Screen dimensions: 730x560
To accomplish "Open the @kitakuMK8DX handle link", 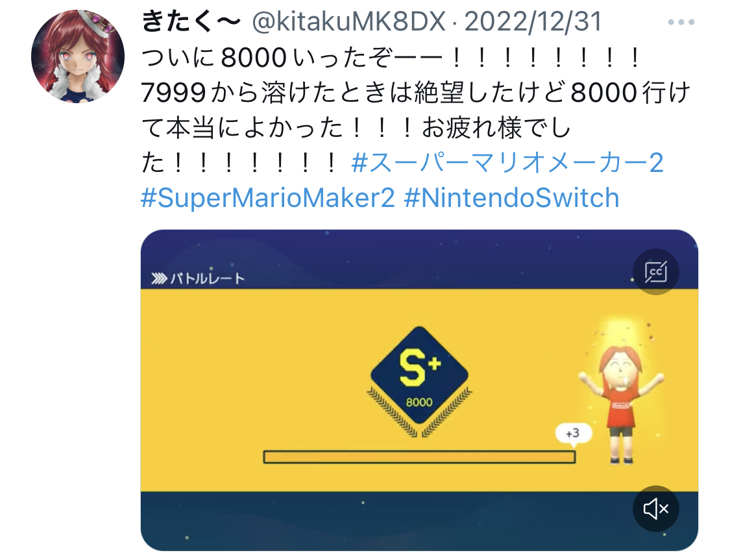I will (x=348, y=21).
